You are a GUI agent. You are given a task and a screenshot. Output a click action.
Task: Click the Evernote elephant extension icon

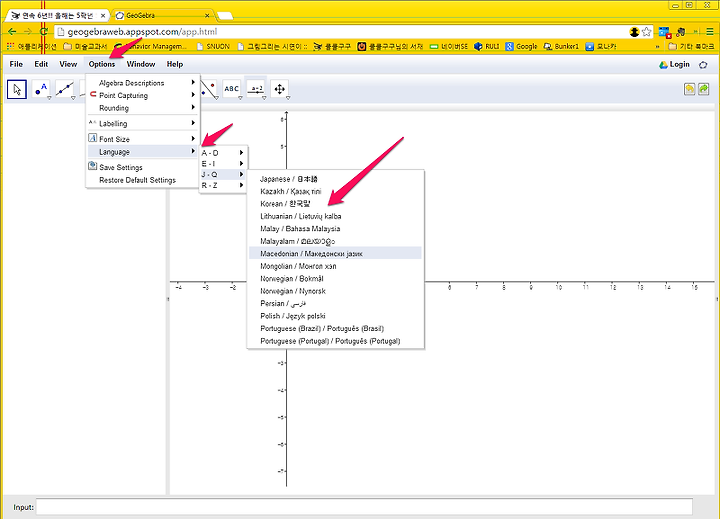pos(681,32)
